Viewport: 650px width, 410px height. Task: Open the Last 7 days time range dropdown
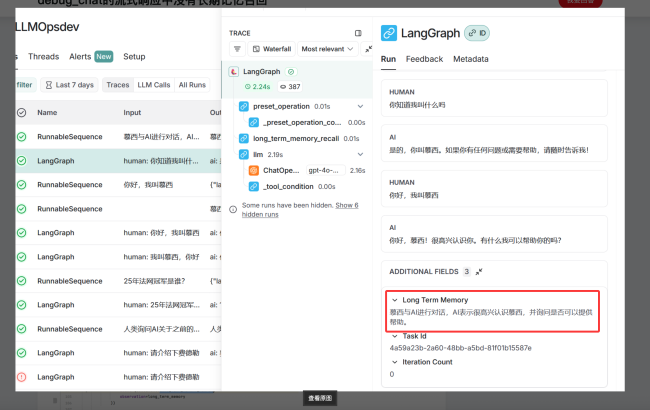pyautogui.click(x=70, y=85)
